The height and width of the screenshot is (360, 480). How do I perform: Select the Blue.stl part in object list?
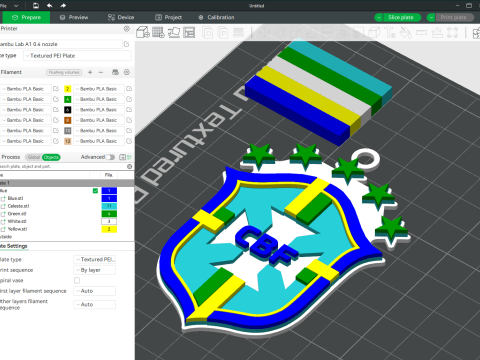point(16,198)
